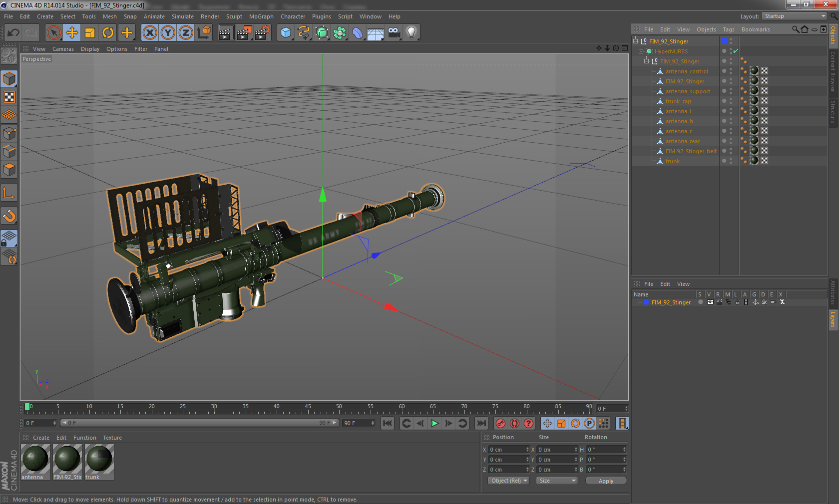Switch to Model mode in left sidebar
This screenshot has height=504, width=839.
[9, 79]
